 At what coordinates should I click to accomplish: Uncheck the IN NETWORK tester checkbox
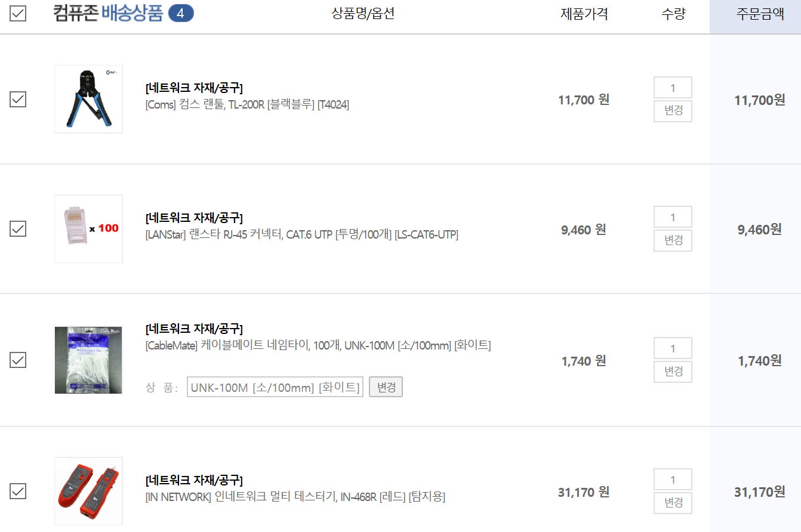click(x=18, y=491)
